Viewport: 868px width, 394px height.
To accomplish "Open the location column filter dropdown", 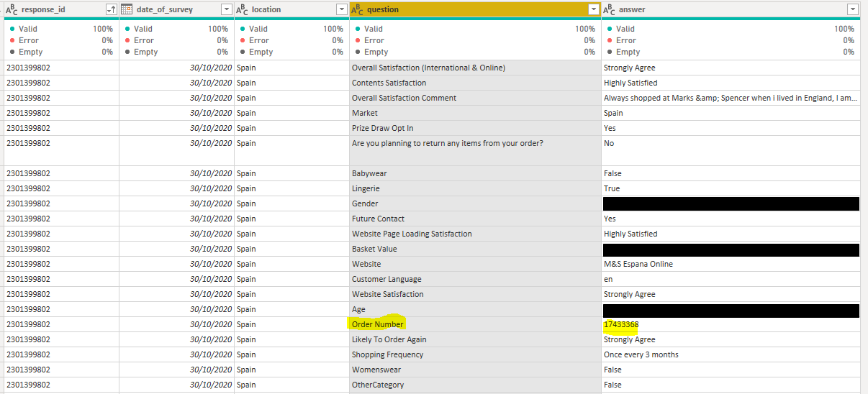I will (x=342, y=9).
